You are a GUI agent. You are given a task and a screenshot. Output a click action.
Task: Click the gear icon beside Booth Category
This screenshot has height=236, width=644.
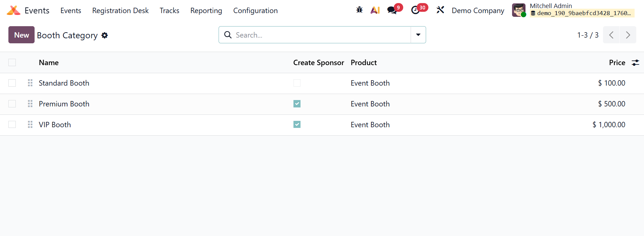(105, 35)
